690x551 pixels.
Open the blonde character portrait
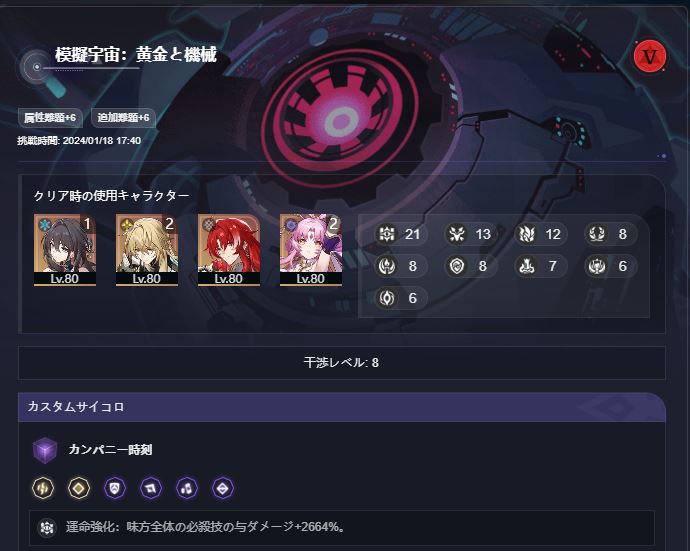[x=147, y=250]
